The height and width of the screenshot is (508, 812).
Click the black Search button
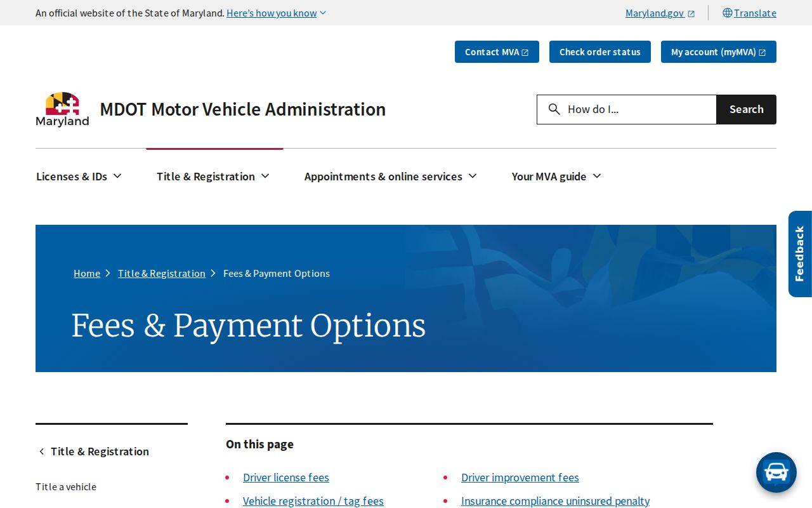(746, 109)
